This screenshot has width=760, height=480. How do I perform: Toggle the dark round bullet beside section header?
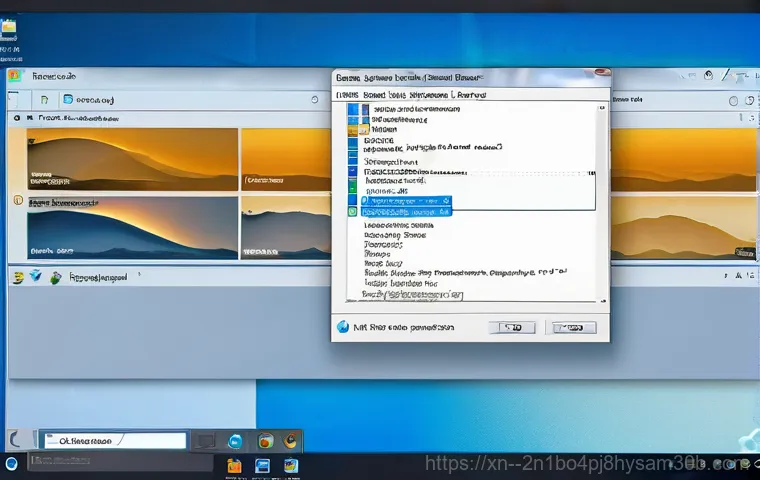click(16, 118)
